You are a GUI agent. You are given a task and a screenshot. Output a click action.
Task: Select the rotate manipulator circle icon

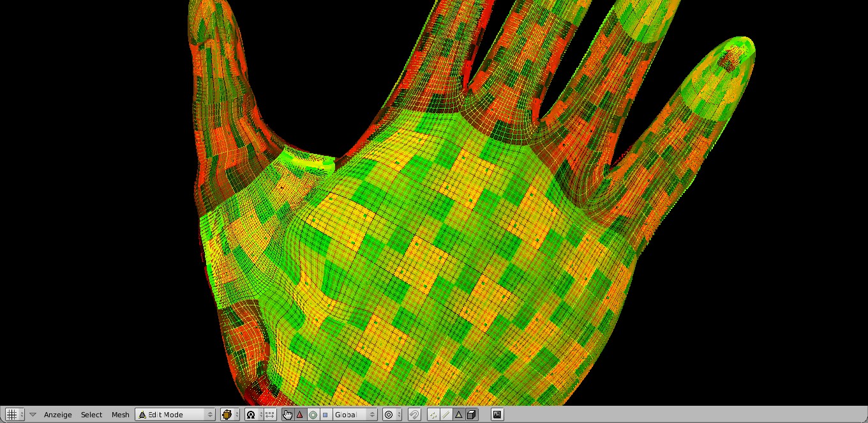(x=313, y=415)
